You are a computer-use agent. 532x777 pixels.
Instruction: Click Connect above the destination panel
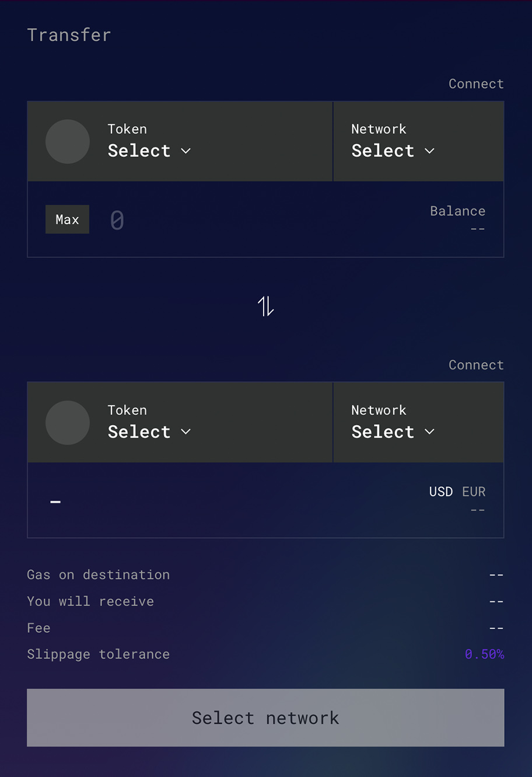(x=476, y=365)
